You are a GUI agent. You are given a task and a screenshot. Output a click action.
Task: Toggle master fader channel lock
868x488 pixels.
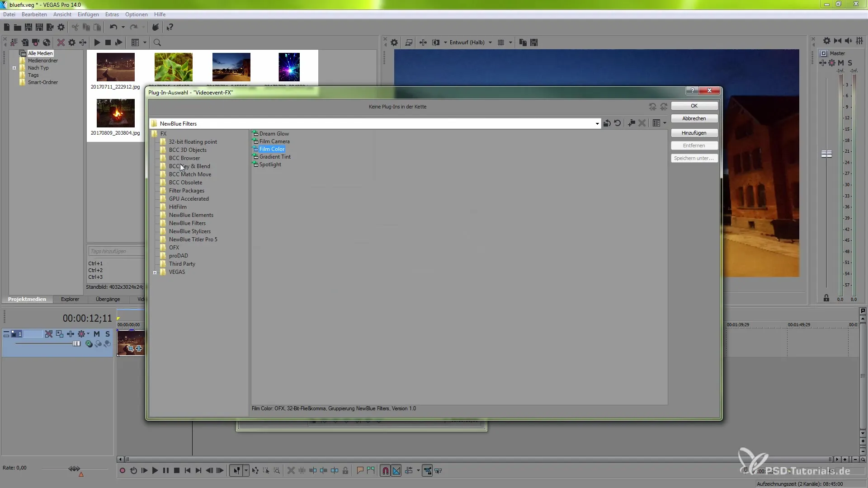point(826,298)
